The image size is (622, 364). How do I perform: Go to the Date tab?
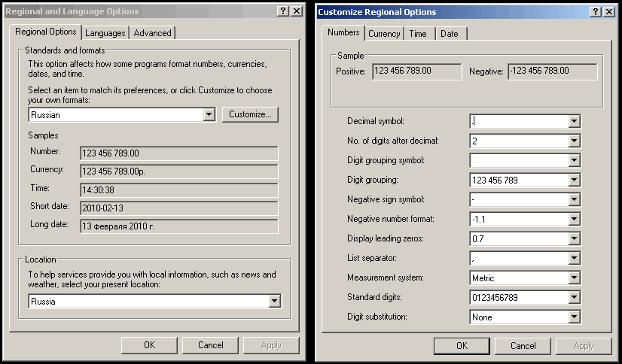click(450, 34)
